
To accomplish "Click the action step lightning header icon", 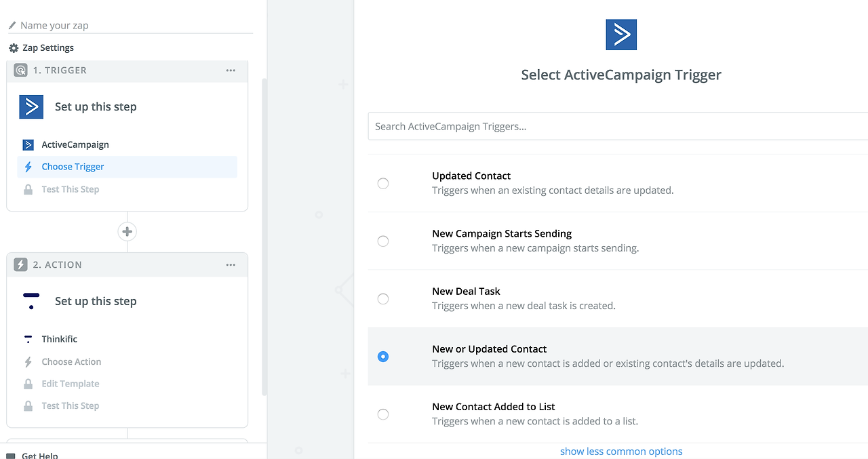I will tap(21, 265).
